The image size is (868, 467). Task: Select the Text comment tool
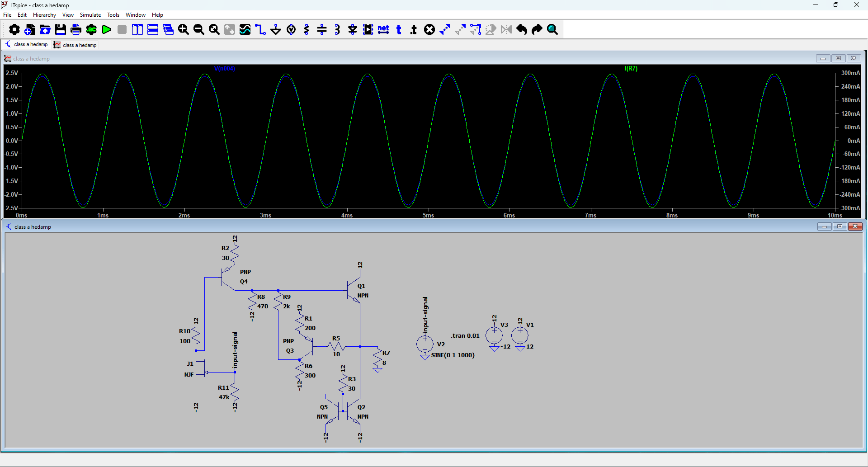[x=399, y=30]
